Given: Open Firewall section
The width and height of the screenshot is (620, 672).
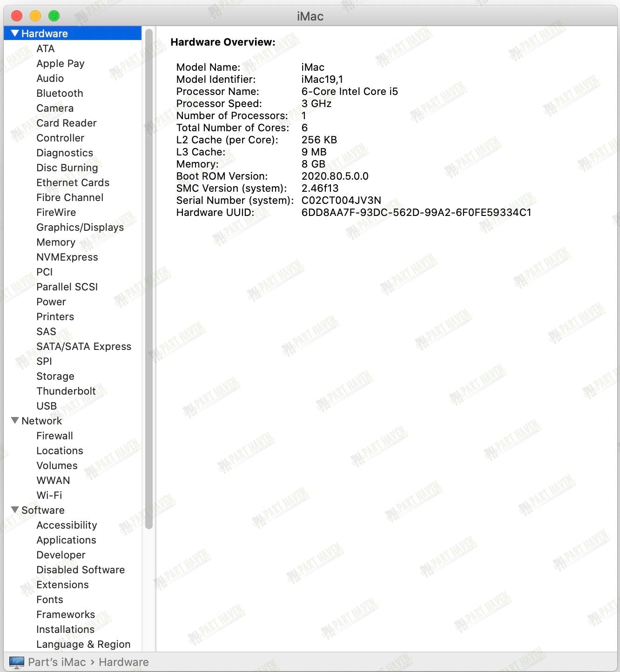Looking at the screenshot, I should 54,436.
